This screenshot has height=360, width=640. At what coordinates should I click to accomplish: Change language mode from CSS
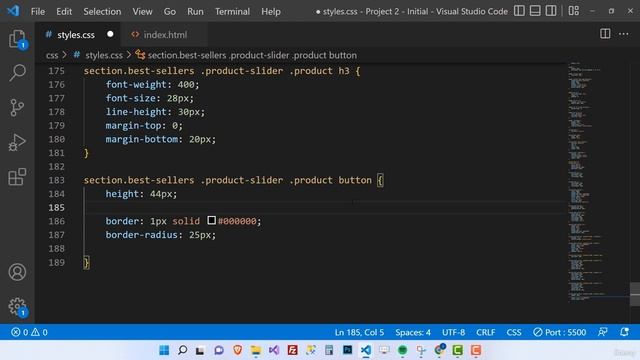pyautogui.click(x=514, y=332)
